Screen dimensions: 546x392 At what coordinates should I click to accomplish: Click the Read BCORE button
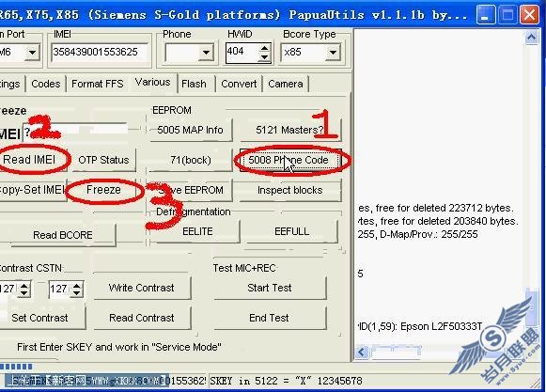click(x=63, y=235)
